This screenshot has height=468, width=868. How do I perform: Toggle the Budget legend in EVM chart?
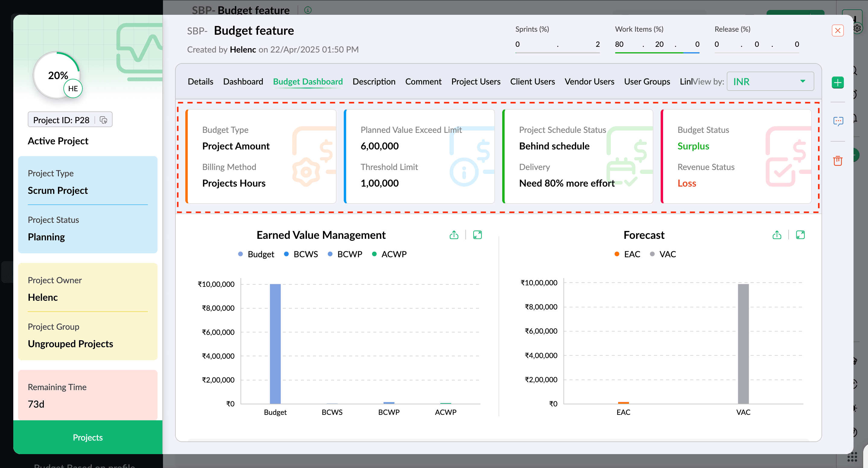[x=256, y=254]
